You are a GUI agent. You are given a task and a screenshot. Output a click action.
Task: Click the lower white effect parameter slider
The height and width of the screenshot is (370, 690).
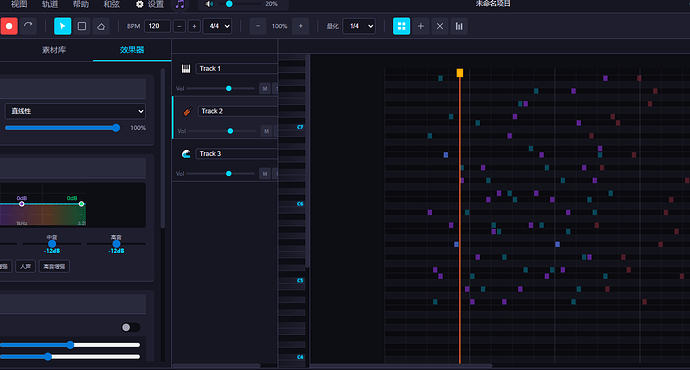[70, 357]
